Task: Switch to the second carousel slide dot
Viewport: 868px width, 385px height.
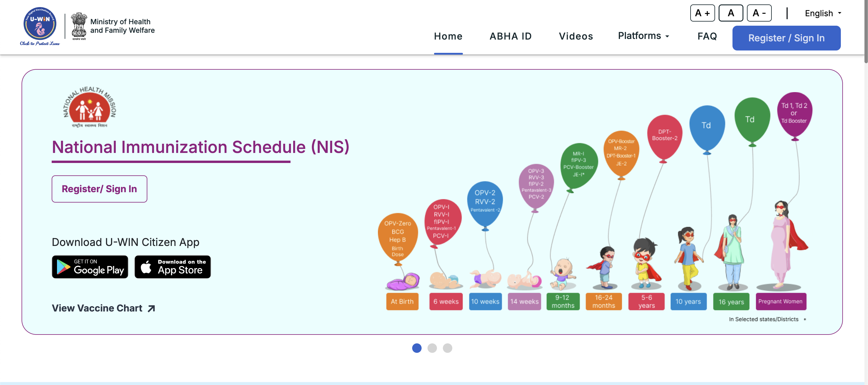Action: pos(432,348)
